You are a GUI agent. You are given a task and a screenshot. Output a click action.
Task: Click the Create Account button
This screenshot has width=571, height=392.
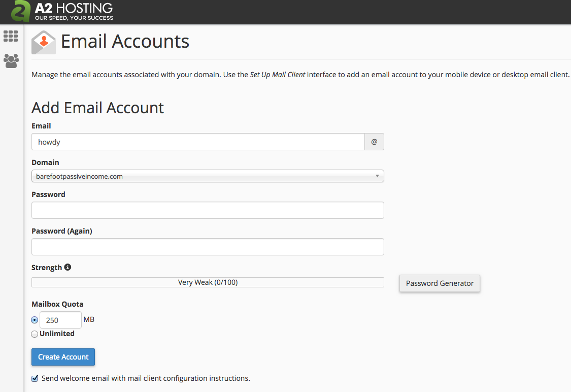(63, 357)
